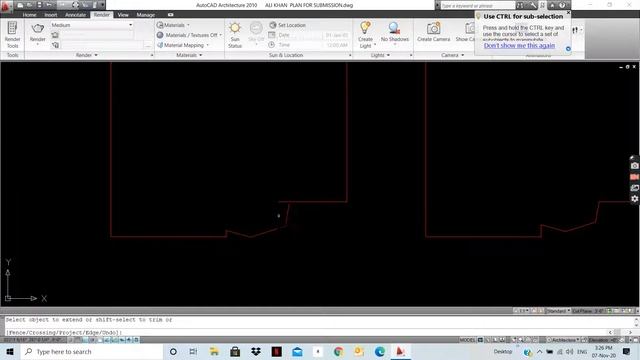Screen dimensions: 640x360
Task: Open the Help question mark icon
Action: click(562, 6)
